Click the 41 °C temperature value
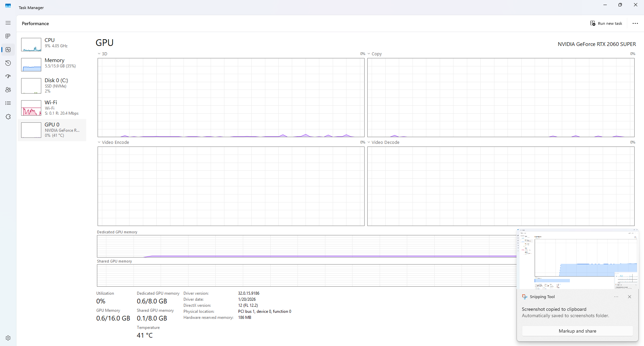 [145, 335]
